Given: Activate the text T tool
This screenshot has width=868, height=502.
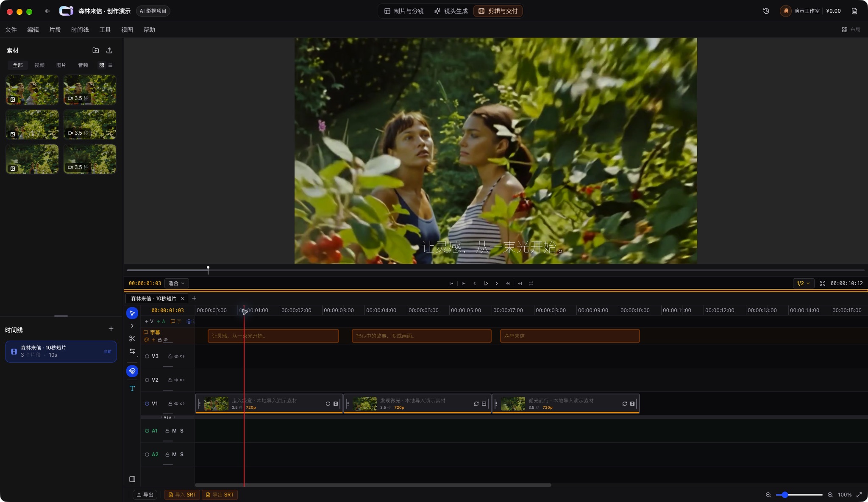Looking at the screenshot, I should coord(132,388).
